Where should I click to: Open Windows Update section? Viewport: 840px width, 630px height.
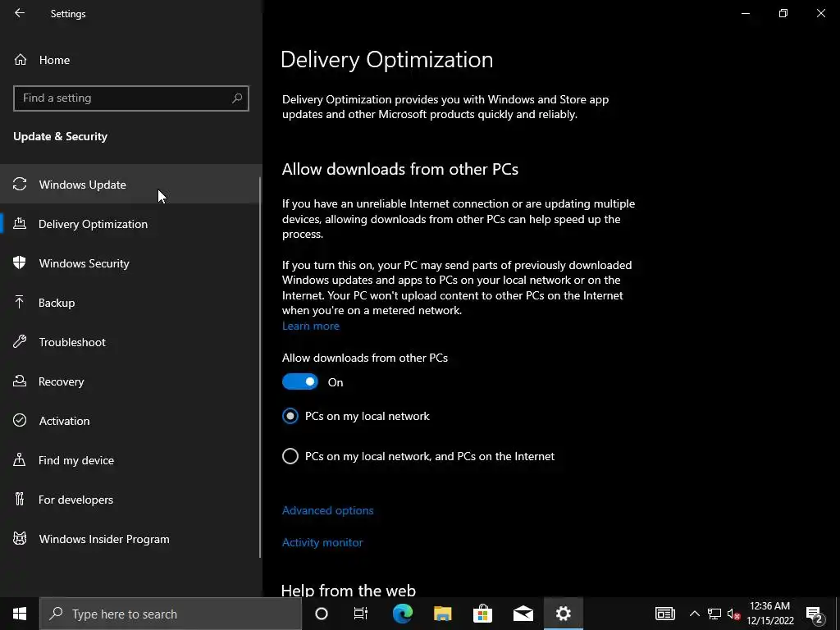[130, 185]
